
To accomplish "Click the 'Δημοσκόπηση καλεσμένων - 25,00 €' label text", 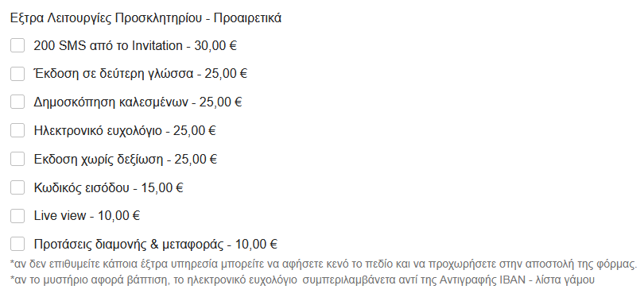I will point(138,102).
